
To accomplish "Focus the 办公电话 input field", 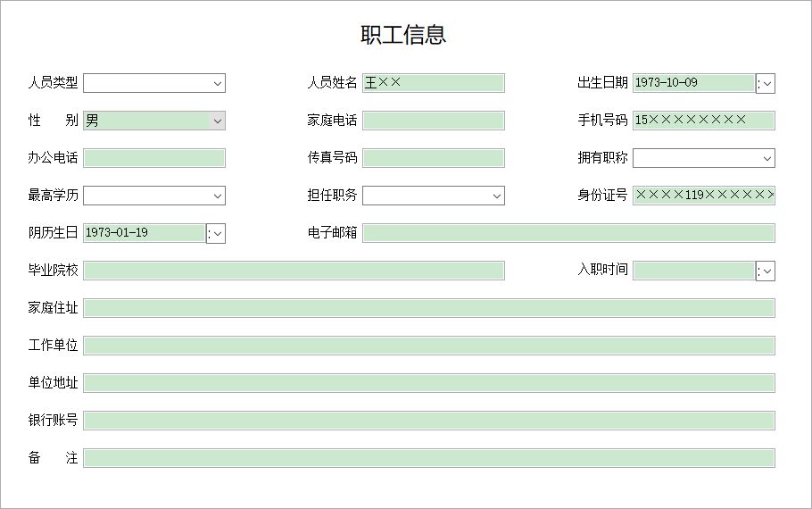I will tap(154, 158).
